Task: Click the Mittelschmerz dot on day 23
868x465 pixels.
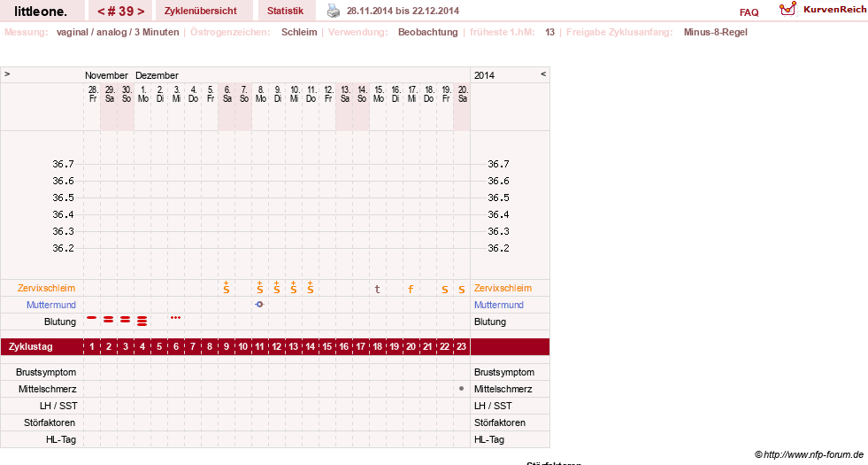Action: point(462,389)
